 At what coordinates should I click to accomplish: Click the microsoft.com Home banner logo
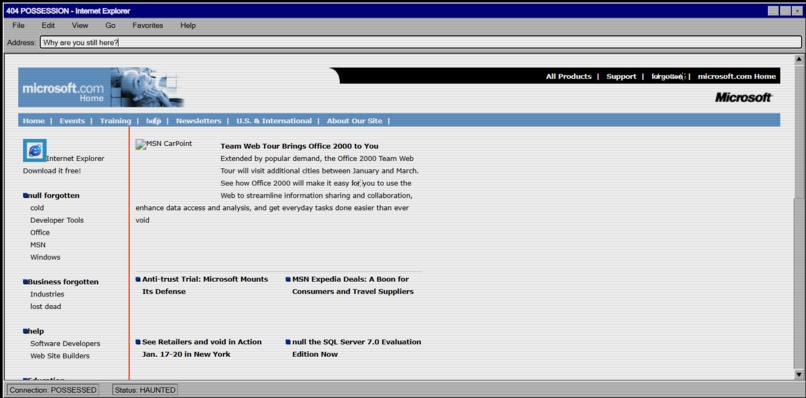pyautogui.click(x=101, y=87)
